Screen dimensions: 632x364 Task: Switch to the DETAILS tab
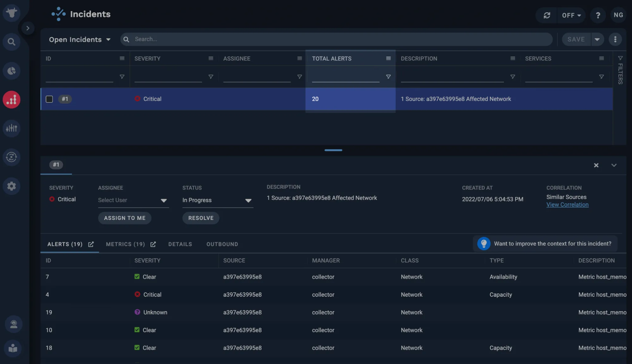click(x=180, y=244)
